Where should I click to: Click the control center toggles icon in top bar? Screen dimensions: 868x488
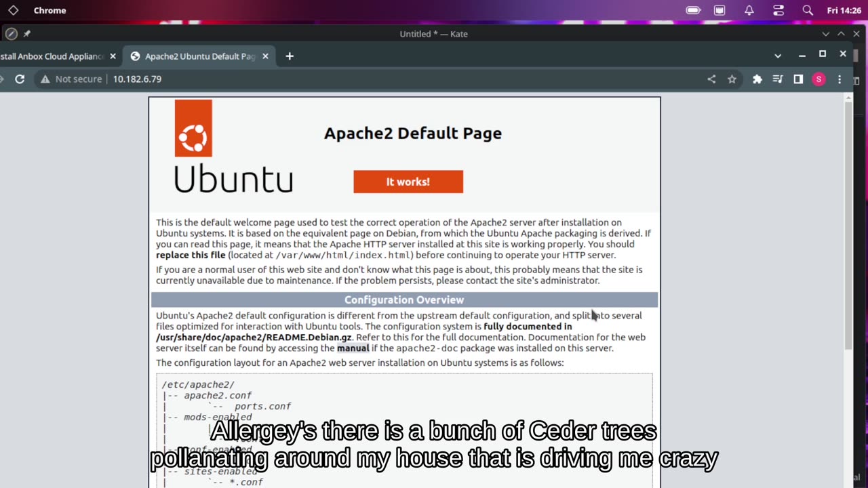(x=778, y=10)
